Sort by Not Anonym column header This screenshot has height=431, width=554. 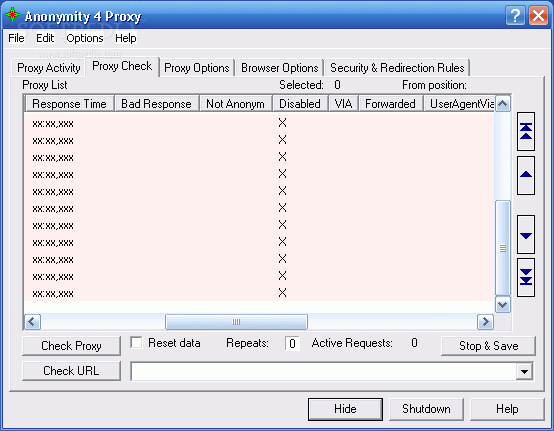(x=235, y=104)
